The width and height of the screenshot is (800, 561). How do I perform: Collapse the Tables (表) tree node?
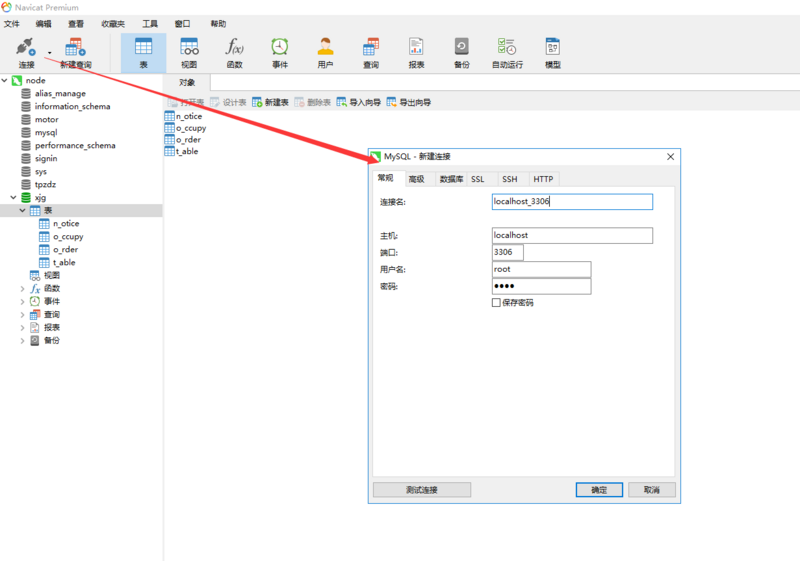pos(22,210)
